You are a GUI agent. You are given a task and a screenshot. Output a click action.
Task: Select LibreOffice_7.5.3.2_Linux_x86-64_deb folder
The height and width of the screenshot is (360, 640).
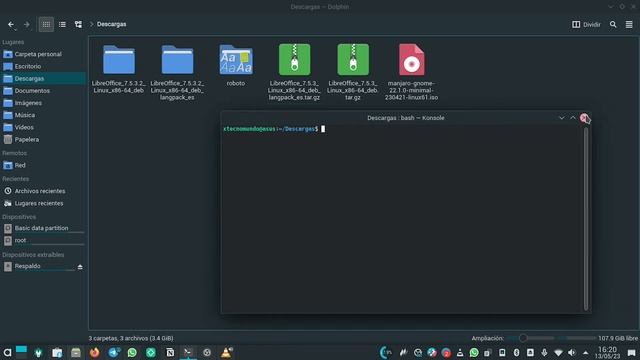point(119,69)
